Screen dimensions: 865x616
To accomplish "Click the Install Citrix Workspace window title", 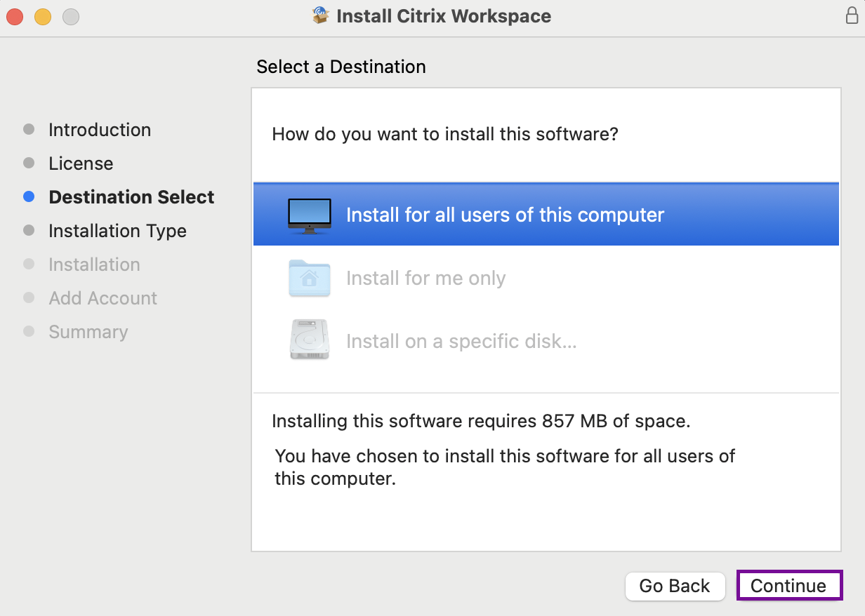I will click(x=444, y=15).
